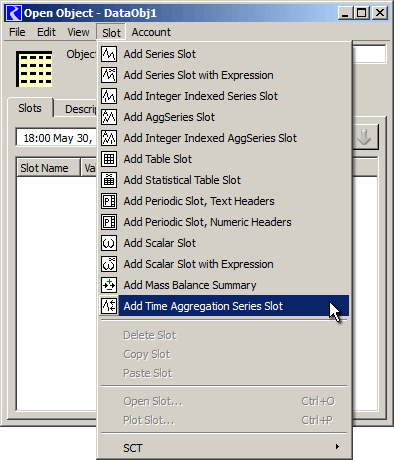Click the Slot Name column header
The image size is (394, 460).
point(48,168)
